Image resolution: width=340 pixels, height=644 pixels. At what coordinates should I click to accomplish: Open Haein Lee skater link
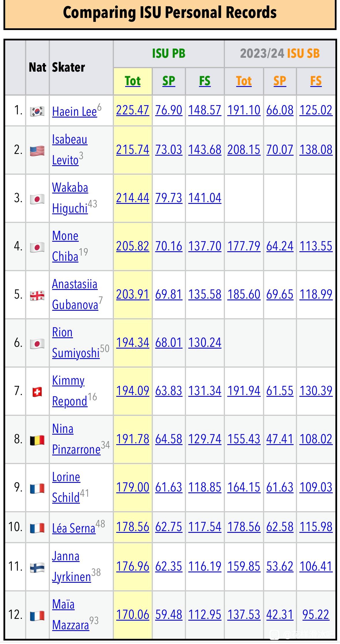[74, 112]
